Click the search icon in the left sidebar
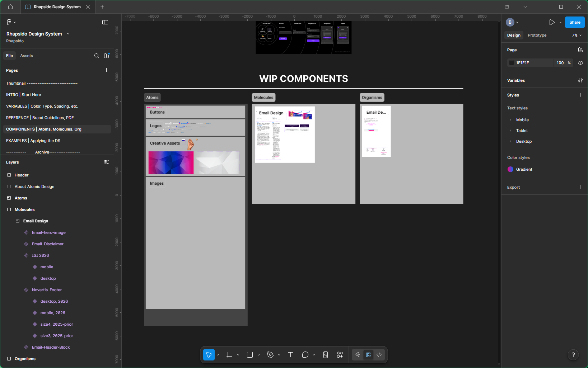Screen dimensions: 588x368 click(96, 56)
